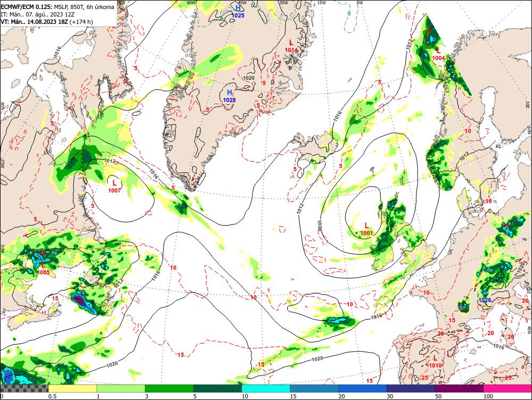Click the initialization time 'IT: Mán.. 07. ágú.. 2023 12Z'
The width and height of the screenshot is (532, 400).
pos(38,14)
